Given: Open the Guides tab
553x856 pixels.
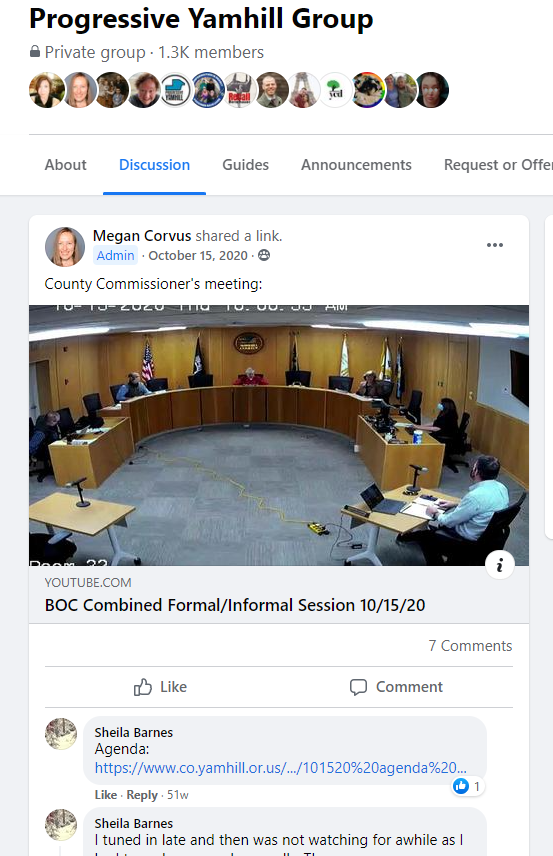Looking at the screenshot, I should click(245, 165).
